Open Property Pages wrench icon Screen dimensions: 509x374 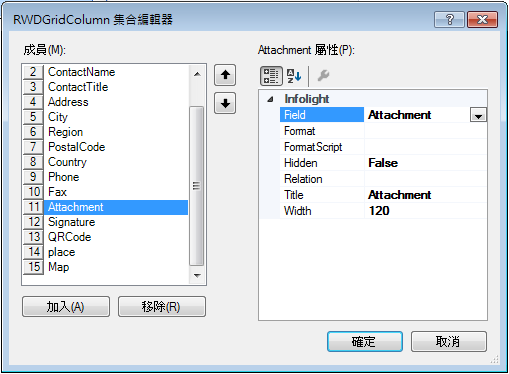tap(323, 76)
